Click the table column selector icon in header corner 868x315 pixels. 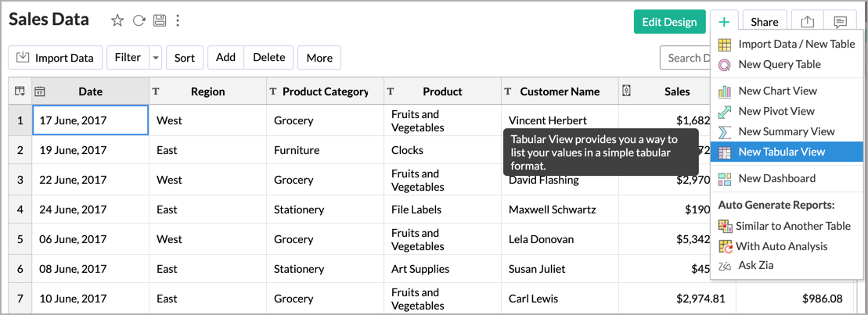click(x=20, y=91)
